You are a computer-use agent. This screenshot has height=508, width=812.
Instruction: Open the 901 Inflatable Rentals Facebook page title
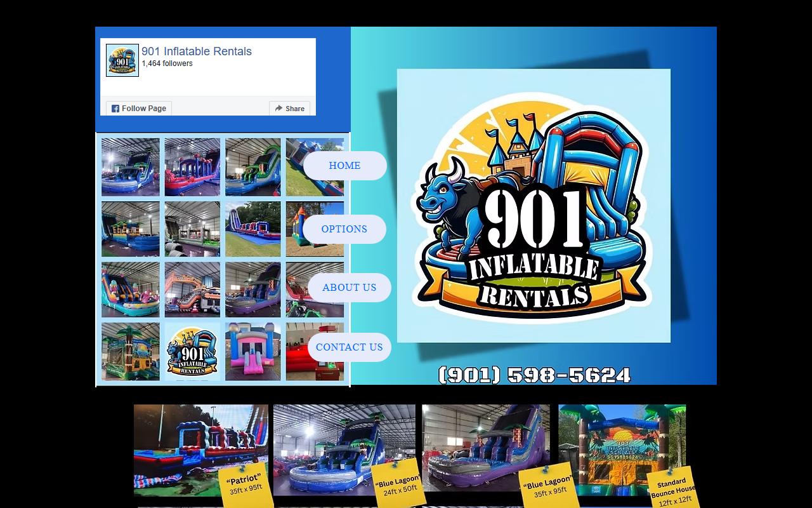197,51
